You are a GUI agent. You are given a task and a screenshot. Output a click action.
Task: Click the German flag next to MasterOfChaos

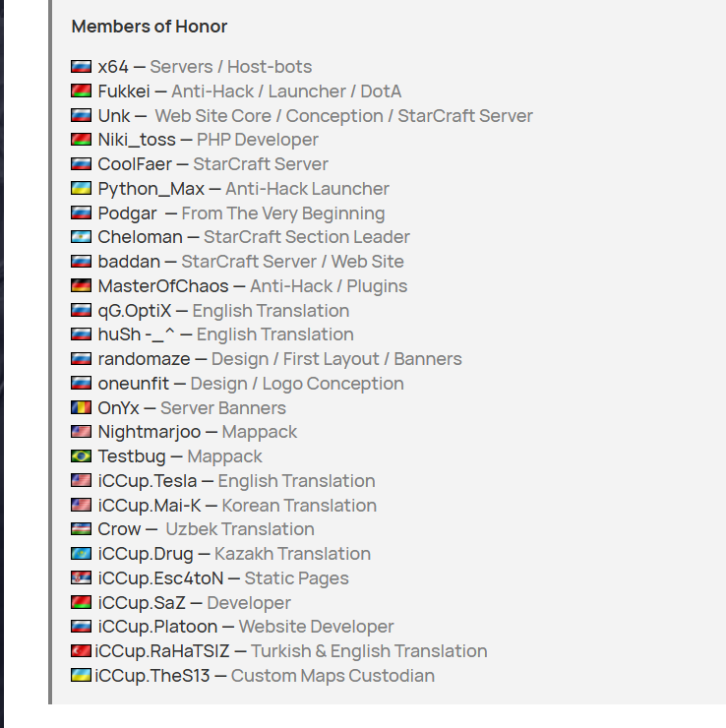[82, 286]
